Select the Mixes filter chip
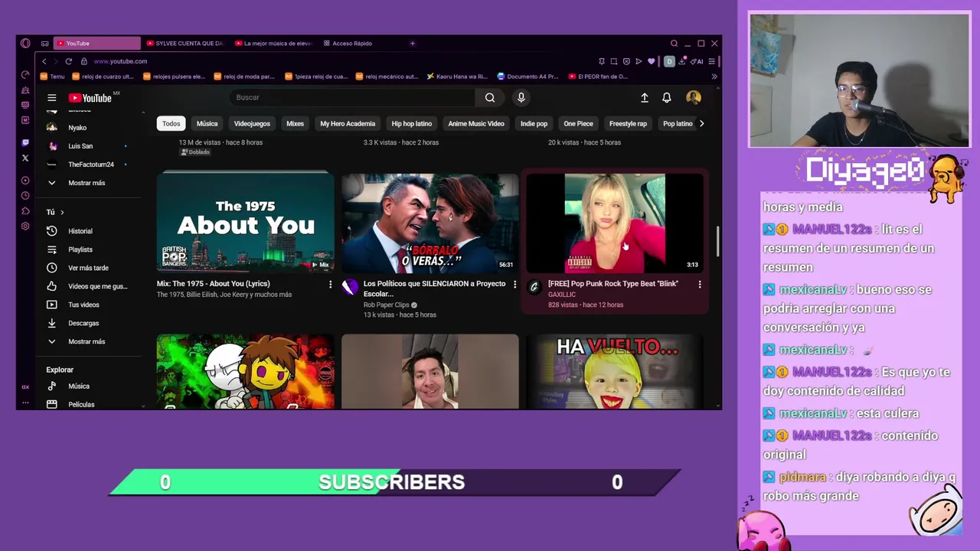The width and height of the screenshot is (980, 551). (295, 123)
